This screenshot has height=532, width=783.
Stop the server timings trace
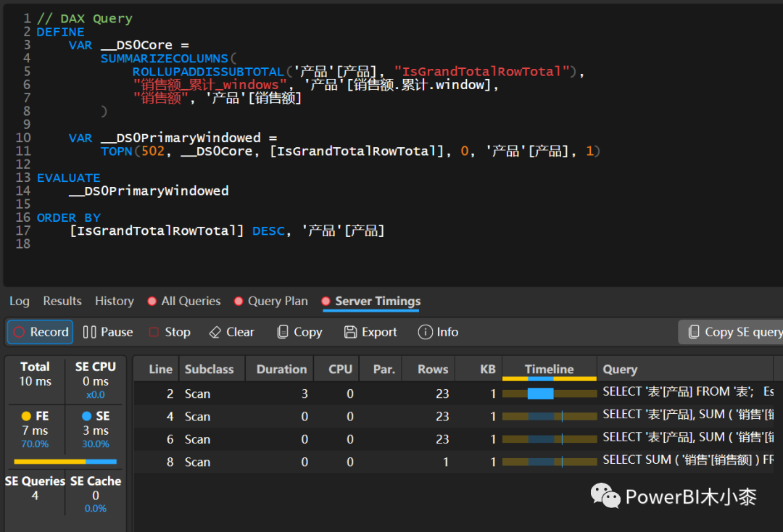170,333
